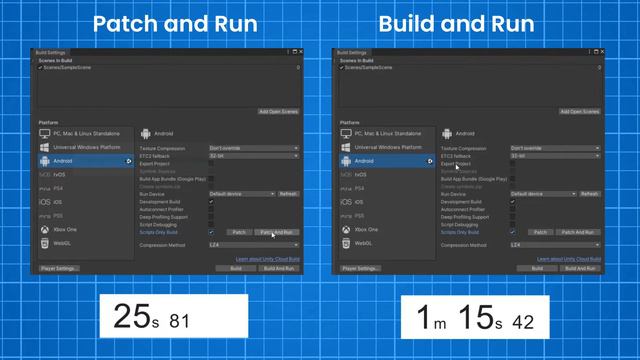640x360 pixels.
Task: Click Refresh button in right window
Action: pos(589,194)
